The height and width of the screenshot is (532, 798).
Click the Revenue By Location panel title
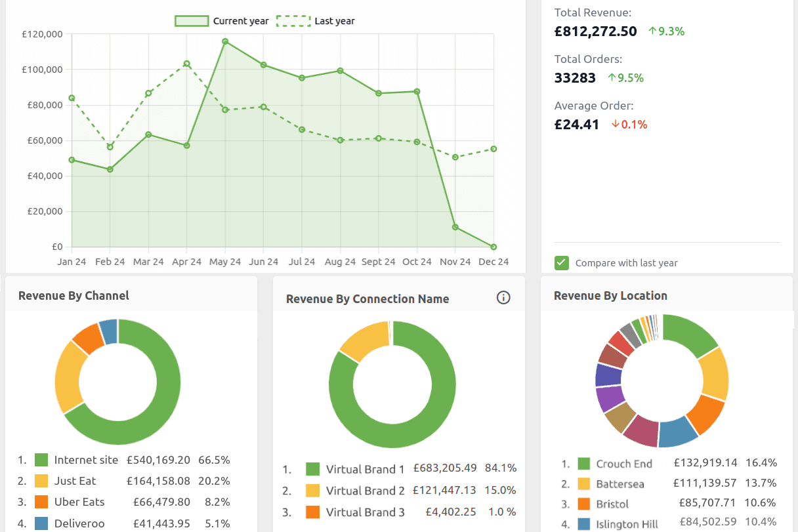pyautogui.click(x=610, y=296)
